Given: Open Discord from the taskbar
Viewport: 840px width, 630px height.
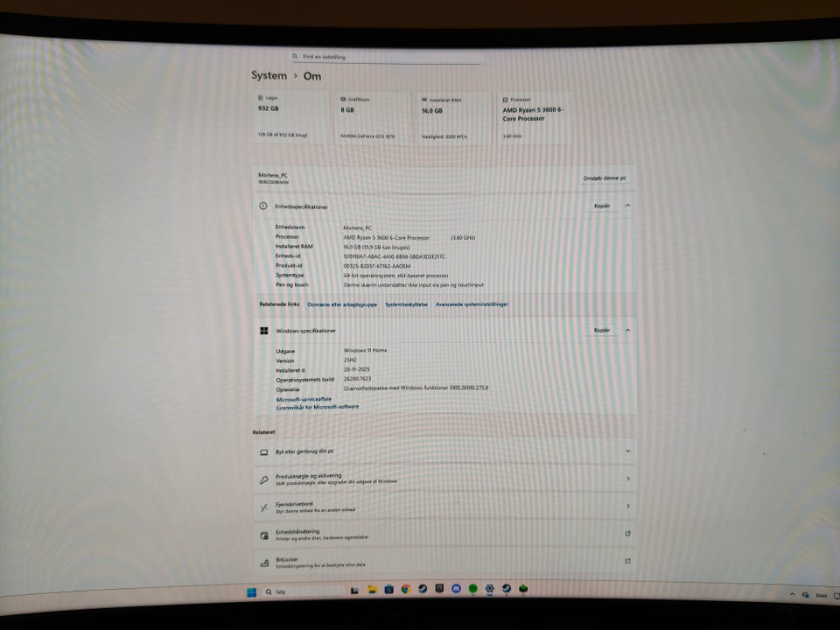Looking at the screenshot, I should 456,589.
